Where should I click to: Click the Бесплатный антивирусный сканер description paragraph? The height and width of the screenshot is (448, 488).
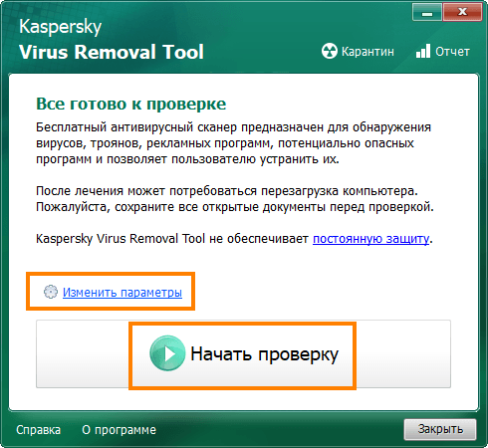tap(233, 143)
